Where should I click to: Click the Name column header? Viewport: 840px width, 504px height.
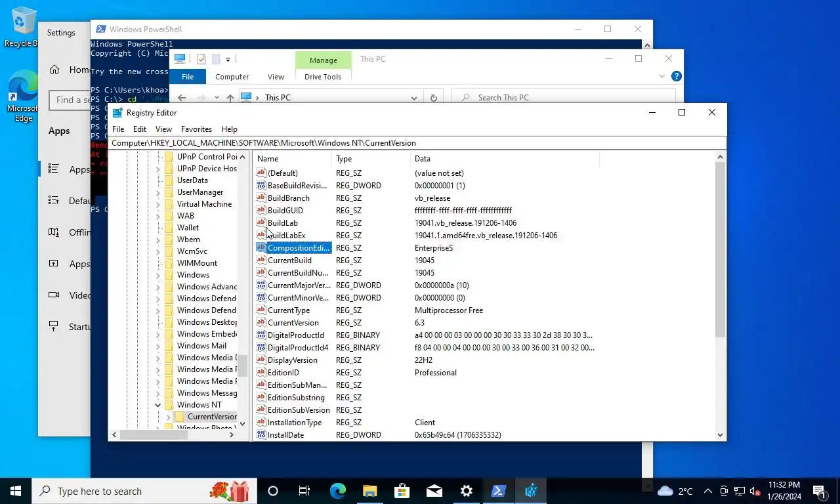pos(293,159)
